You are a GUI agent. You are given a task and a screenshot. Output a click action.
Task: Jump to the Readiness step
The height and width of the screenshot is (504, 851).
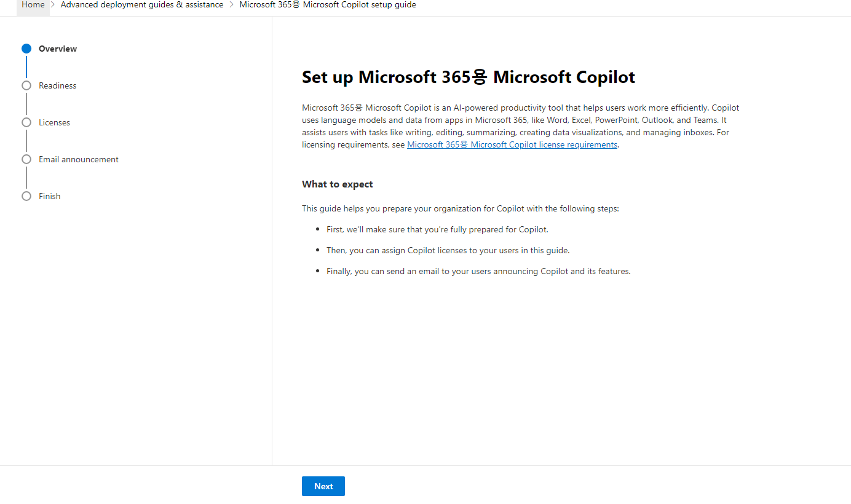click(58, 85)
